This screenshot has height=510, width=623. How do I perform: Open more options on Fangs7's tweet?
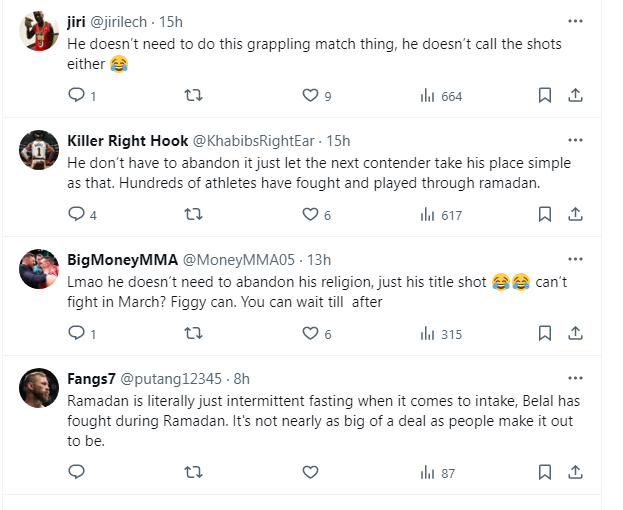pos(575,378)
